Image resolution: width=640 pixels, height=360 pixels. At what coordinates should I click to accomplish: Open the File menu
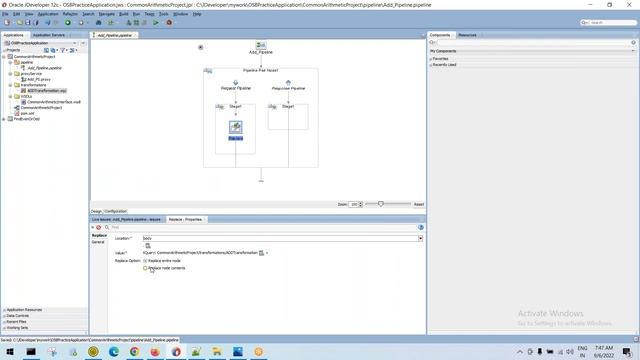[5, 14]
